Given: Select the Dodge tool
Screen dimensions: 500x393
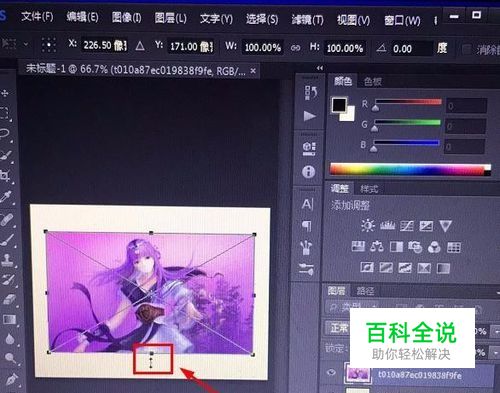Looking at the screenshot, I should pyautogui.click(x=11, y=359).
